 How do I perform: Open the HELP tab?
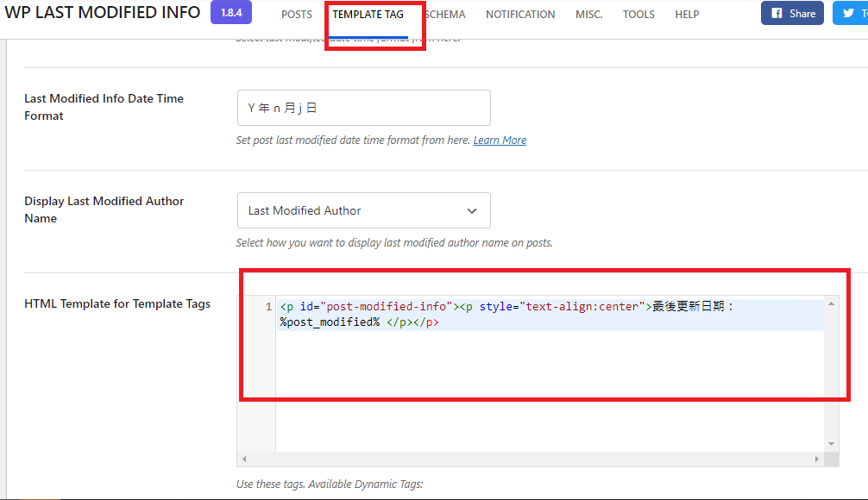point(687,15)
